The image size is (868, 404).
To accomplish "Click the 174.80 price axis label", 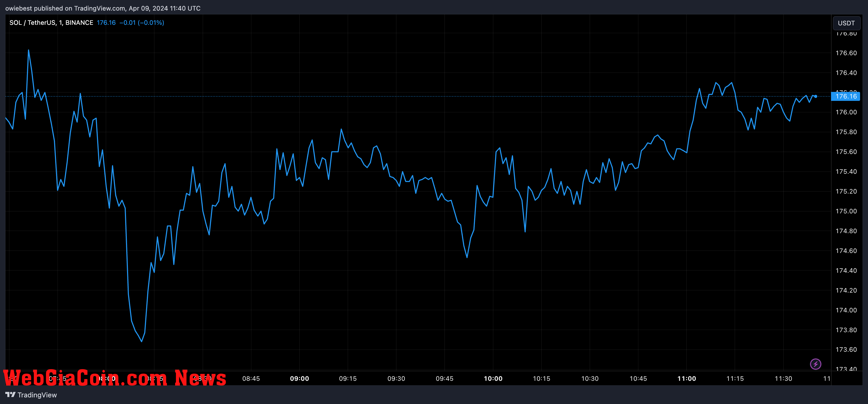I will click(x=846, y=231).
